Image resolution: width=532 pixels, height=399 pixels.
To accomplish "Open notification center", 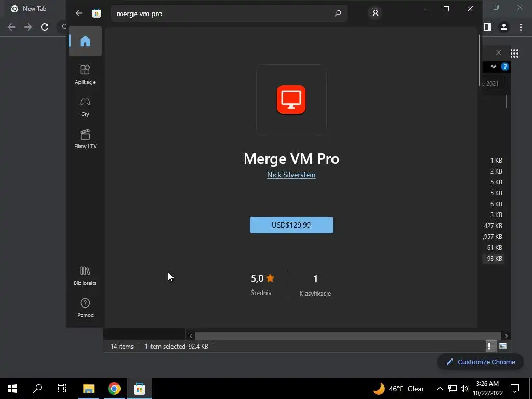I will point(515,389).
